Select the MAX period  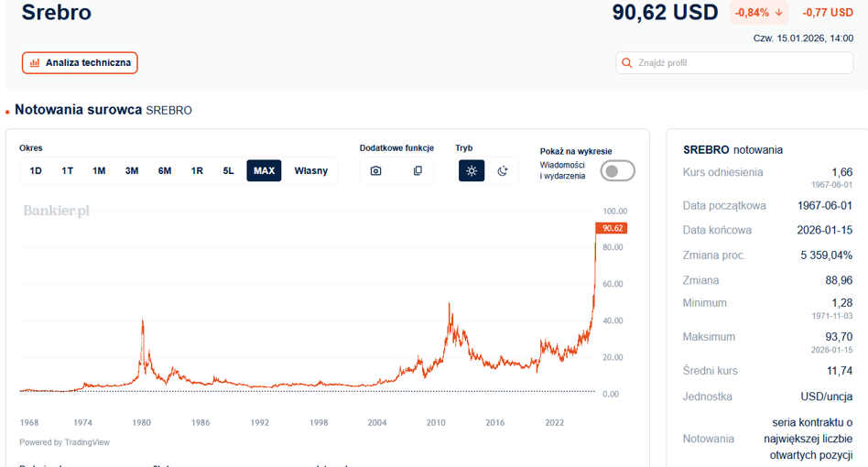pos(264,170)
